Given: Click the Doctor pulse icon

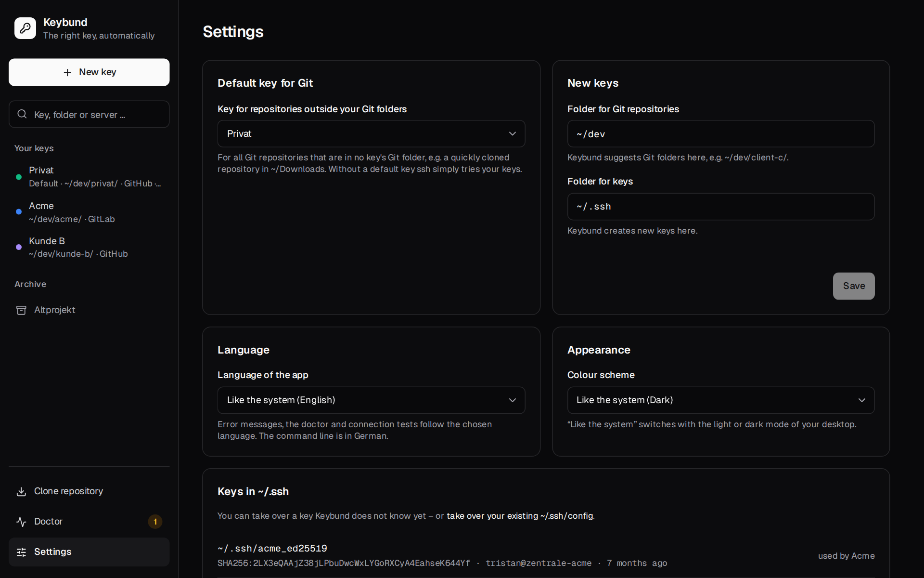Looking at the screenshot, I should pos(21,522).
